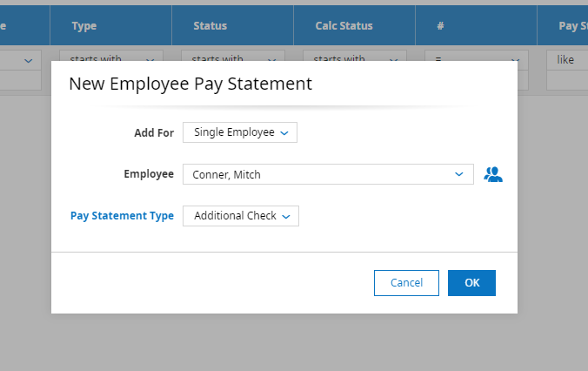Click the dialog title New Employee Pay Statement
This screenshot has height=371, width=588.
tap(190, 84)
